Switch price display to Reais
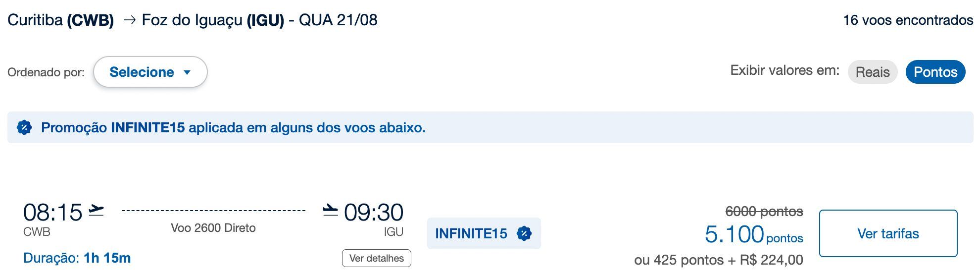Image resolution: width=980 pixels, height=277 pixels. 873,72
